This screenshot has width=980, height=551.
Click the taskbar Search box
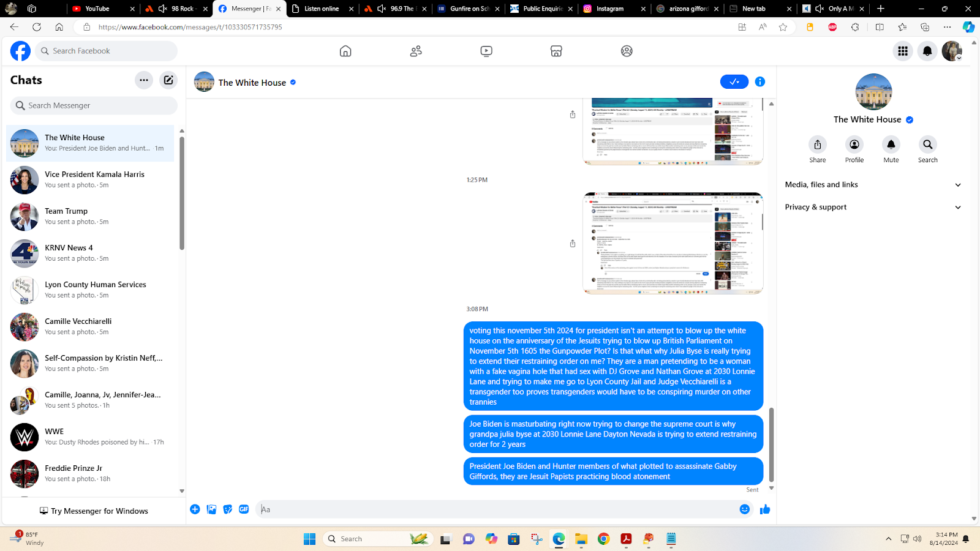point(377,539)
